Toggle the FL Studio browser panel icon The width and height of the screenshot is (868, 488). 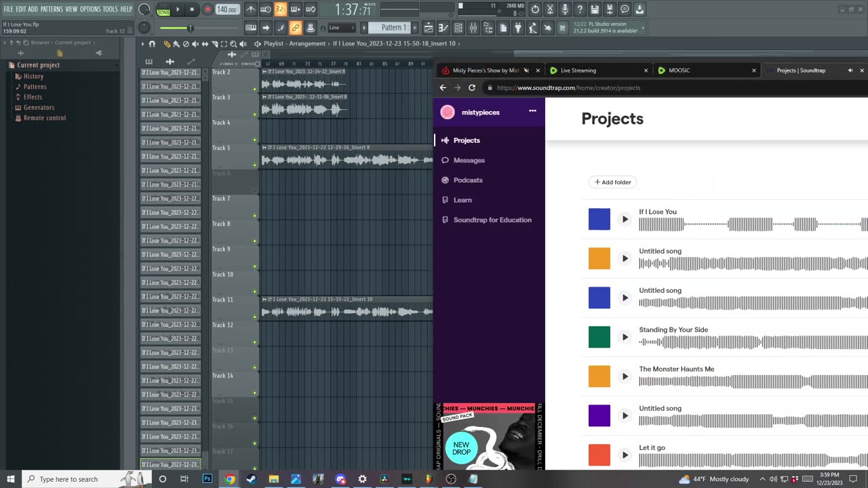point(488,28)
